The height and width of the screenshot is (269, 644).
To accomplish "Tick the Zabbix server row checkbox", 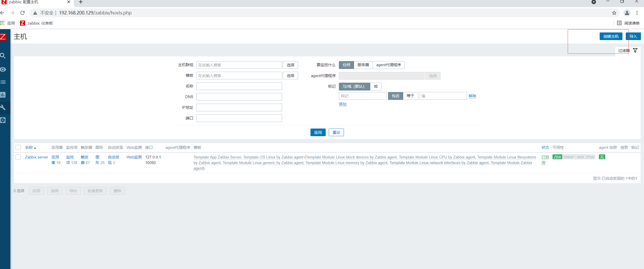I will pos(18,157).
